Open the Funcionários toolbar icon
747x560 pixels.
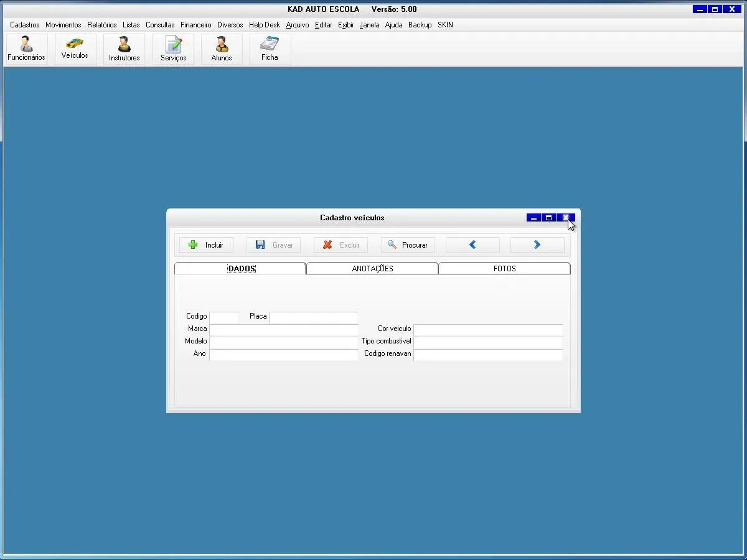pos(26,49)
